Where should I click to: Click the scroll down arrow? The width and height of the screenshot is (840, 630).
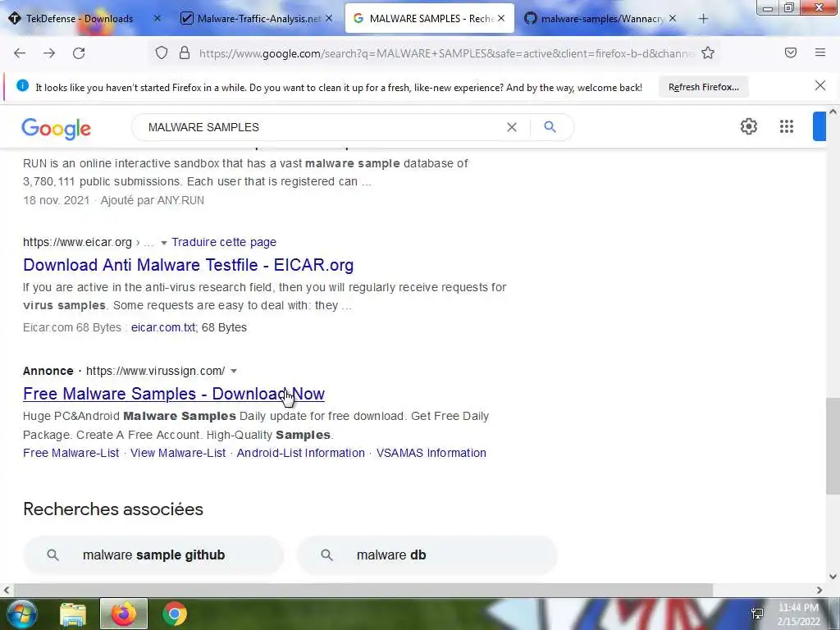(833, 577)
